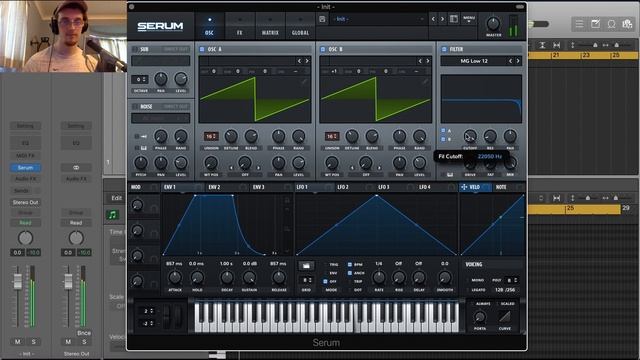Select the previous preset arrow in Serum header
The height and width of the screenshot is (360, 640).
[x=433, y=19]
